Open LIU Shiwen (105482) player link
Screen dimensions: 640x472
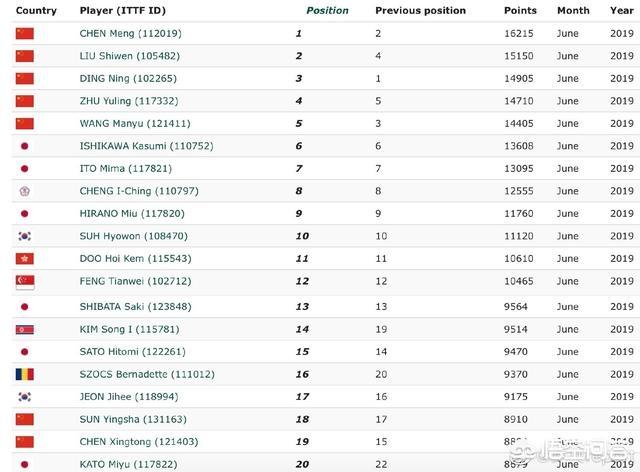click(130, 56)
